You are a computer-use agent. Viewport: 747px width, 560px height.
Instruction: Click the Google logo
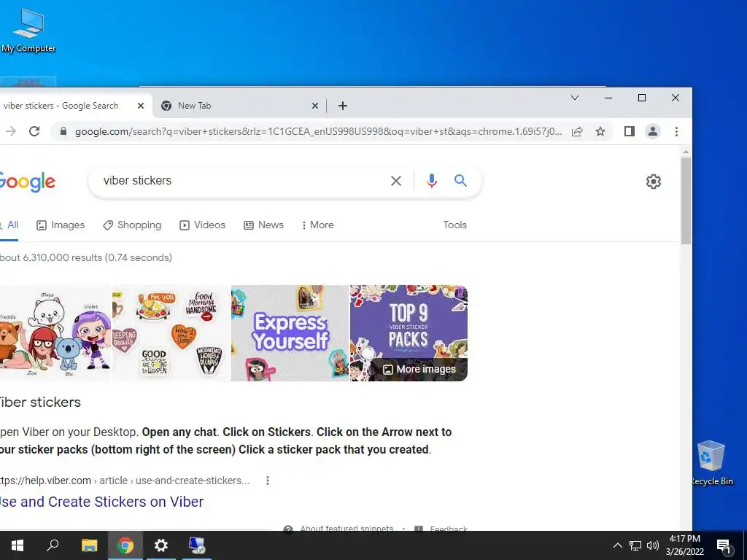point(27,182)
